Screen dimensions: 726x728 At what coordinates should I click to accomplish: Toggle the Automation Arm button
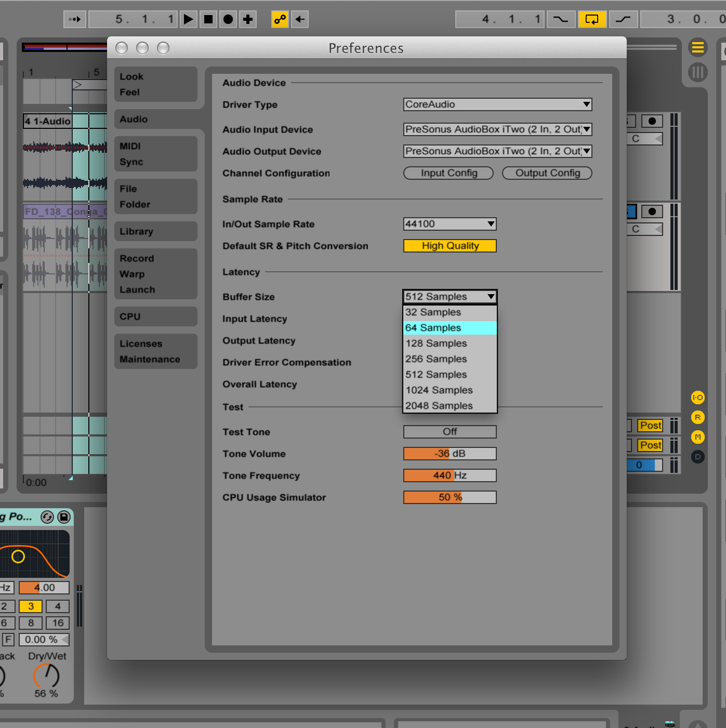point(280,19)
